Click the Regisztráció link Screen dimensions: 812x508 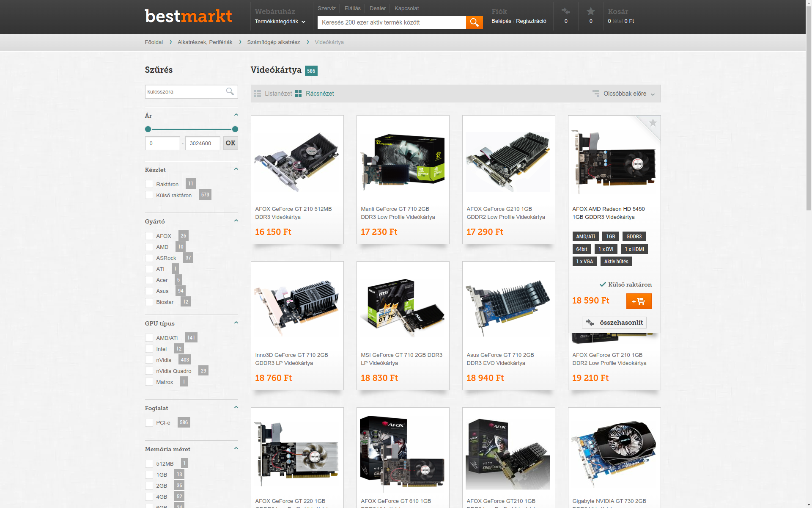[x=531, y=21]
